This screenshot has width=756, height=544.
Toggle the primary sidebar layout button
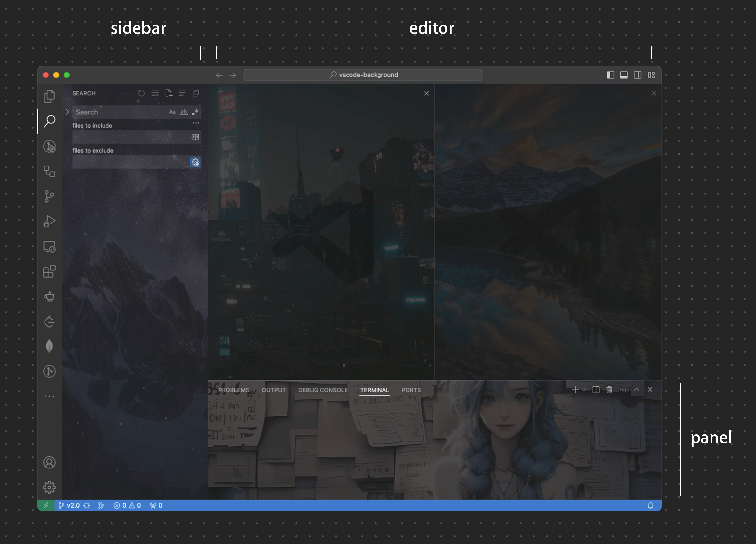[x=610, y=75]
